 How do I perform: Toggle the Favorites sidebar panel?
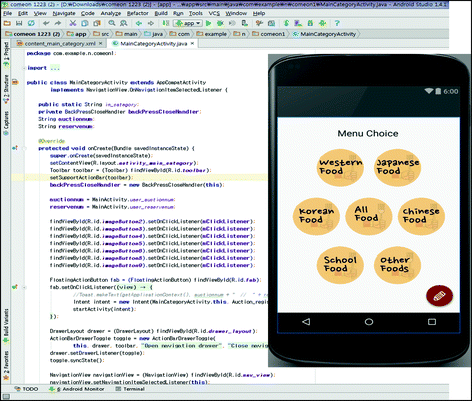[x=6, y=365]
